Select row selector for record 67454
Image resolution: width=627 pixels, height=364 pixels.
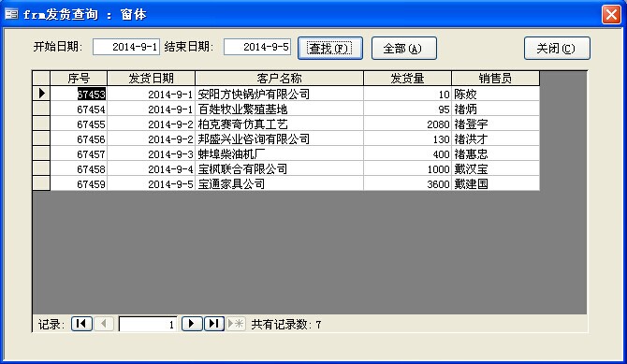tap(41, 109)
